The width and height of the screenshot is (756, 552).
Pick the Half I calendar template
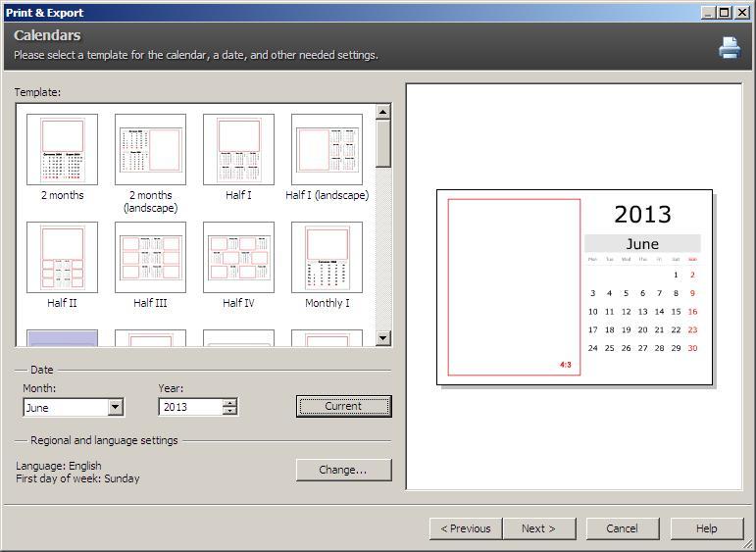coord(238,149)
